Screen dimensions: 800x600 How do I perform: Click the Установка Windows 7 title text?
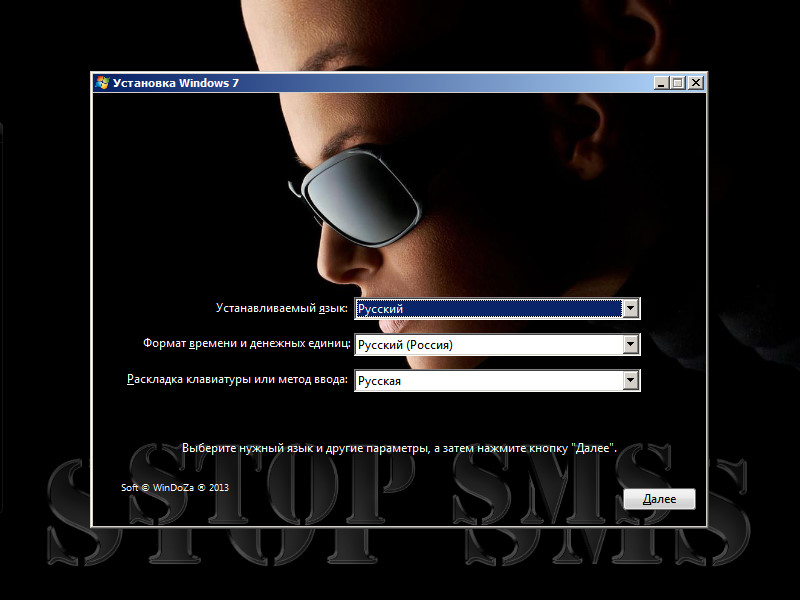point(176,83)
